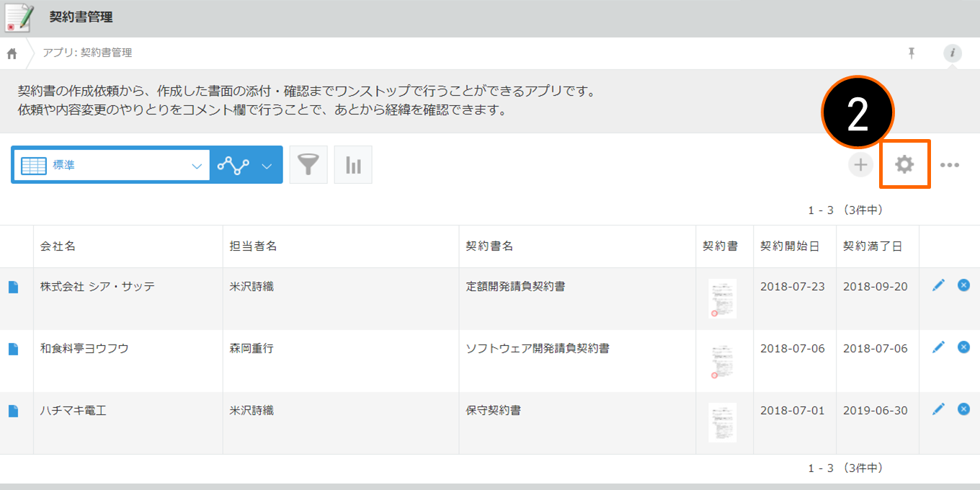980x490 pixels.
Task: Open contract thumbnail for 保守契約書
Action: [722, 422]
